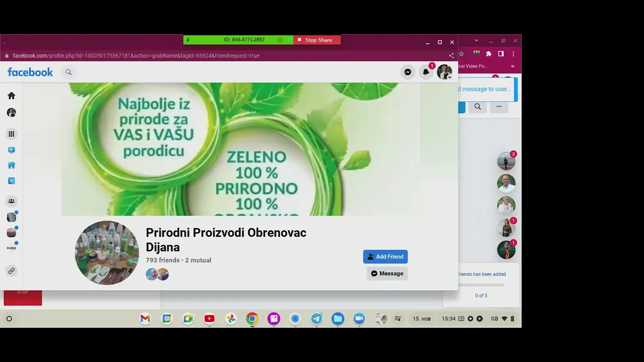The height and width of the screenshot is (362, 644).
Task: Bookmark star in background Chrome window
Action: coord(461,54)
